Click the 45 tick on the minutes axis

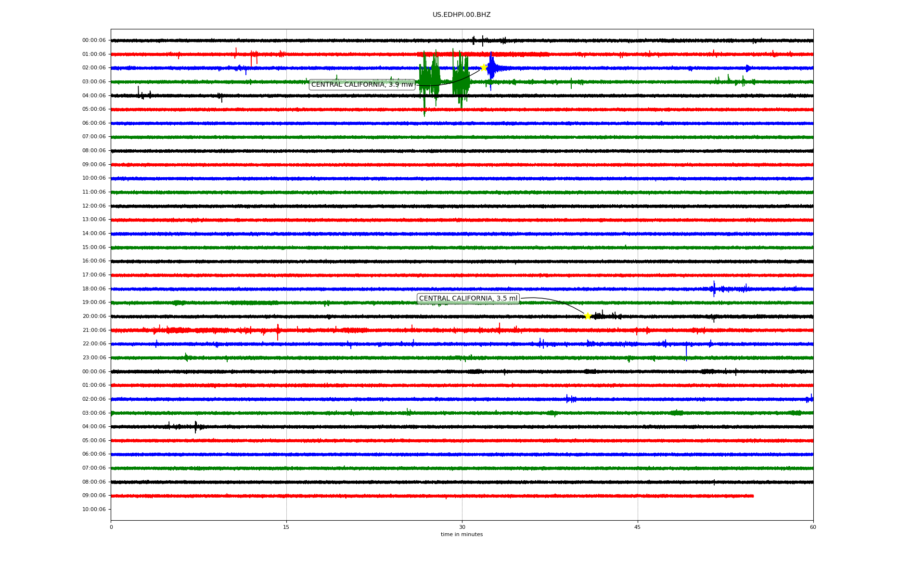tap(638, 527)
